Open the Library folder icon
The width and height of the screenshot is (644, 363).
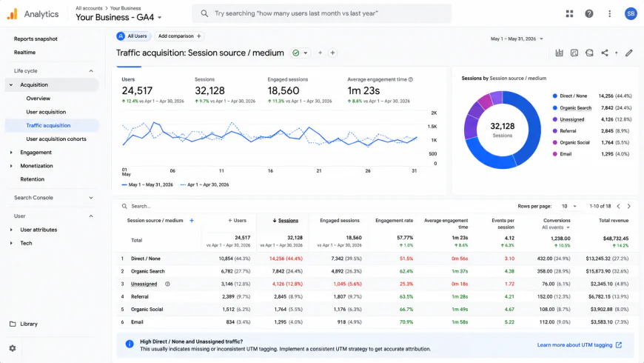pyautogui.click(x=13, y=324)
